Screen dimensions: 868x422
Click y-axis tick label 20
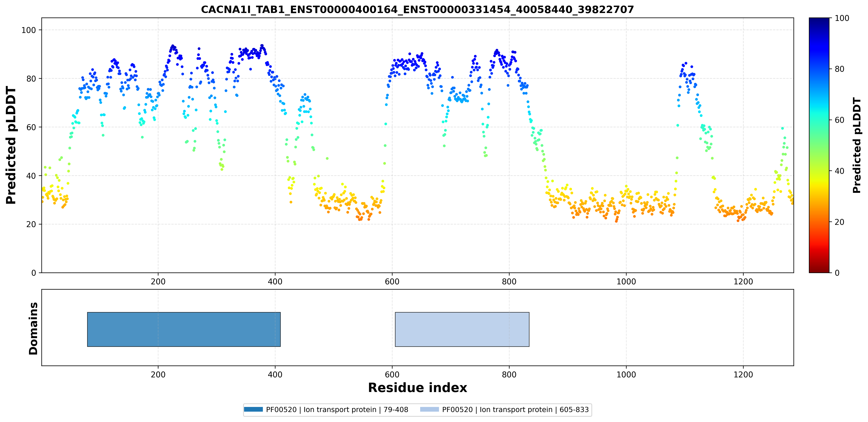click(x=31, y=224)
